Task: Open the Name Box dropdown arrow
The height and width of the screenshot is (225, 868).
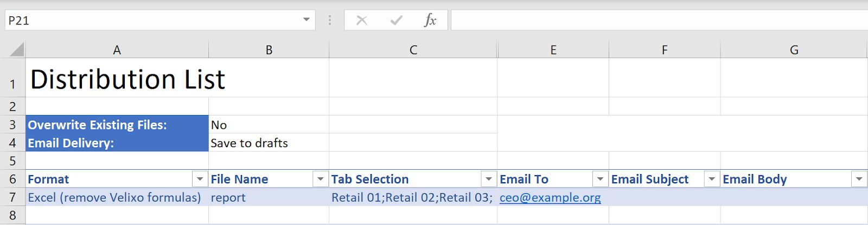Action: coord(307,20)
